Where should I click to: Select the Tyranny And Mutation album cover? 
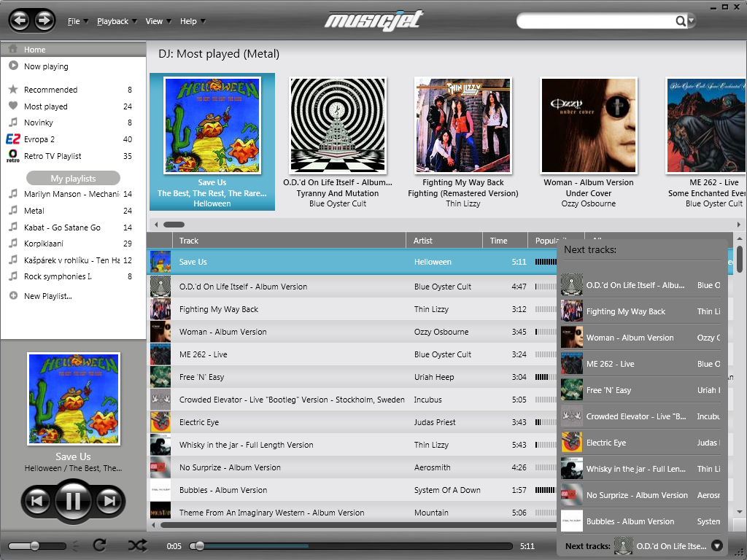(x=338, y=125)
